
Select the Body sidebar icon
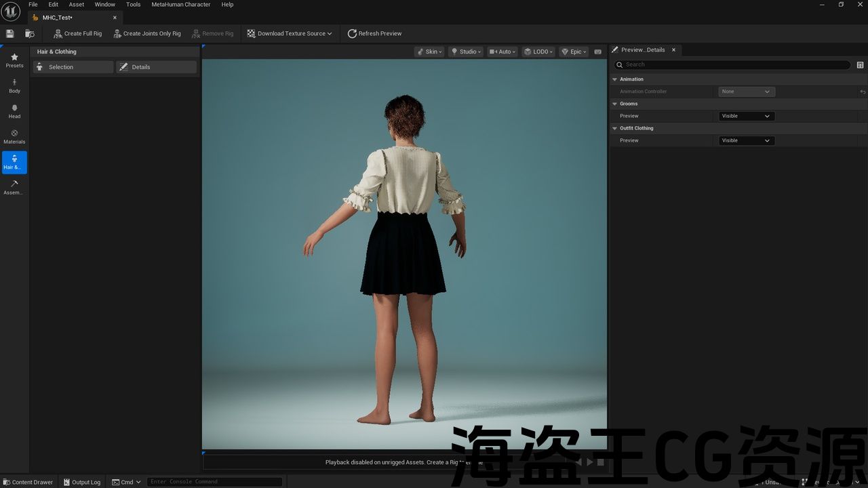click(14, 86)
